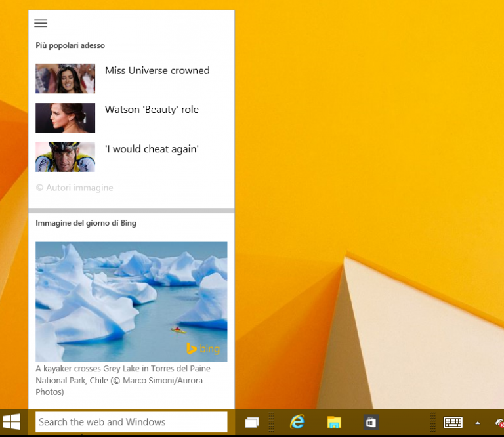This screenshot has width=504, height=437.
Task: Open the 'I would cheat again' story
Action: pos(152,149)
